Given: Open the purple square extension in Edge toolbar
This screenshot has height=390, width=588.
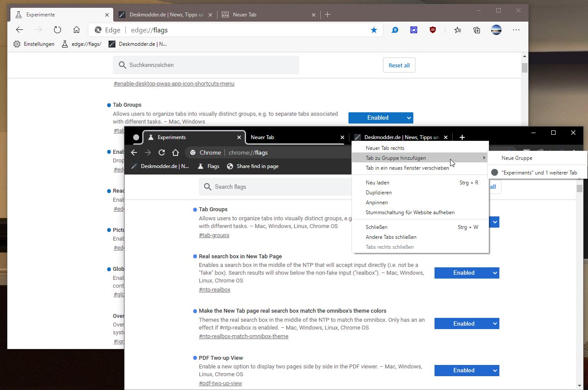Looking at the screenshot, I should (414, 30).
